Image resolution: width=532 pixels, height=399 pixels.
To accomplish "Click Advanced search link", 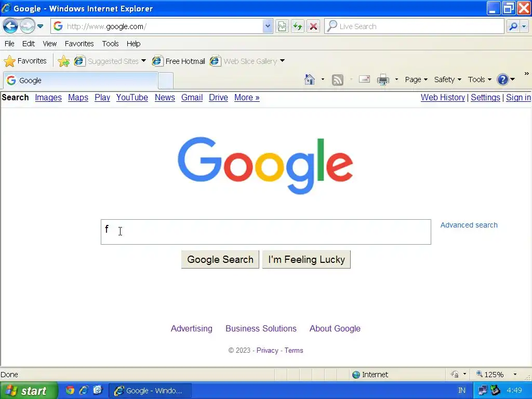I will pyautogui.click(x=469, y=225).
